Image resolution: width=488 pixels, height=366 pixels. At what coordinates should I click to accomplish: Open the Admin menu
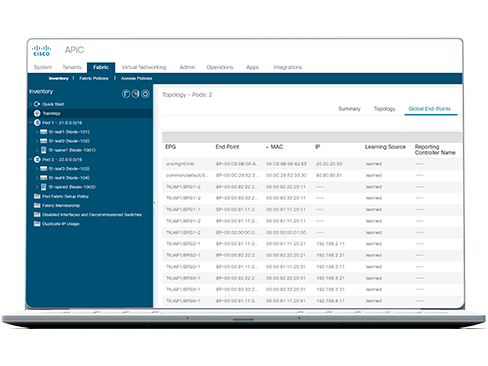pos(187,67)
